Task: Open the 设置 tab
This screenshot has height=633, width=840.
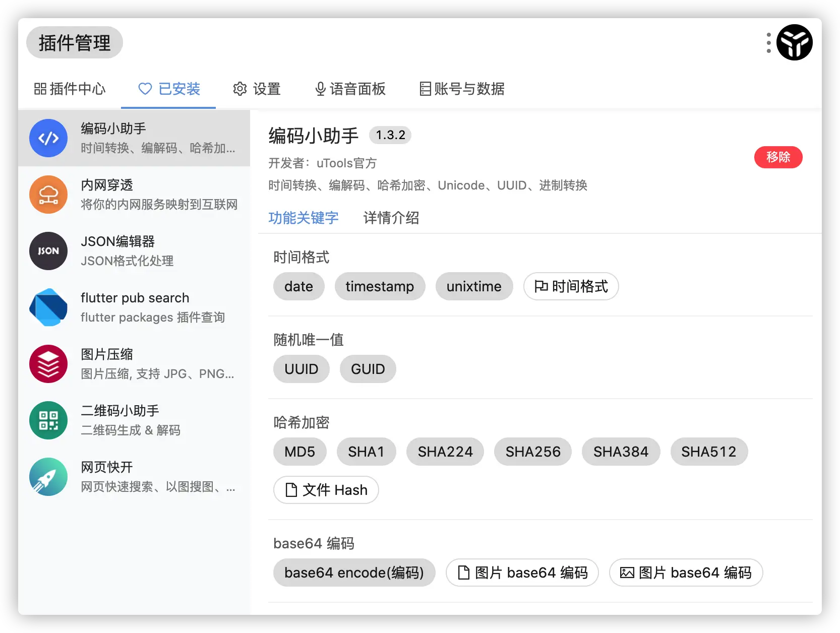Action: point(257,89)
